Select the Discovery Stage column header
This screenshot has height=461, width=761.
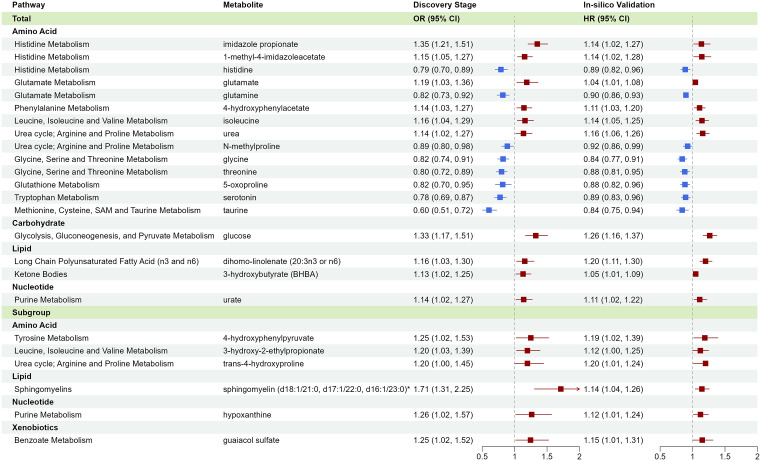[445, 5]
